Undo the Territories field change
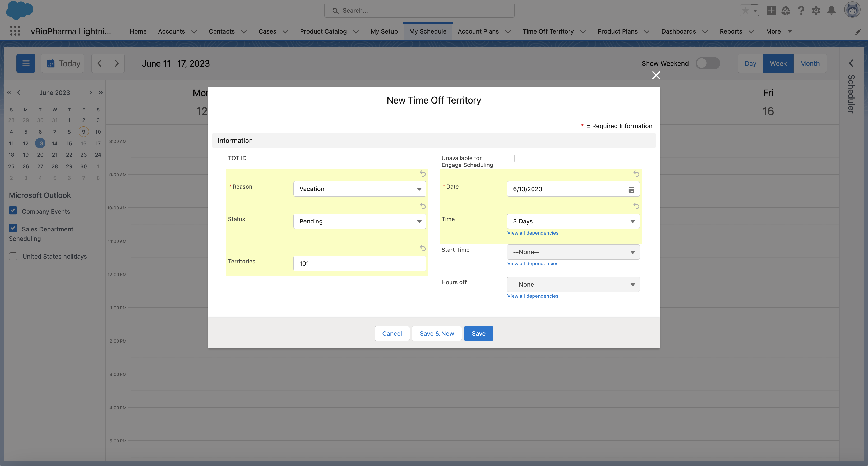868x466 pixels. point(423,248)
